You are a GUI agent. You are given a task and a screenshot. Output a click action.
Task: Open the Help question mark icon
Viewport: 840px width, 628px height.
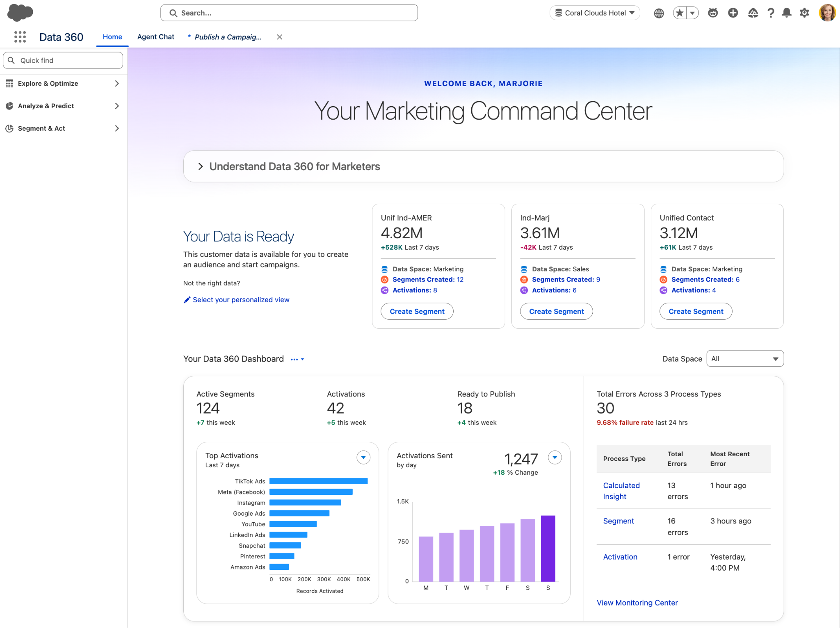[x=771, y=13]
